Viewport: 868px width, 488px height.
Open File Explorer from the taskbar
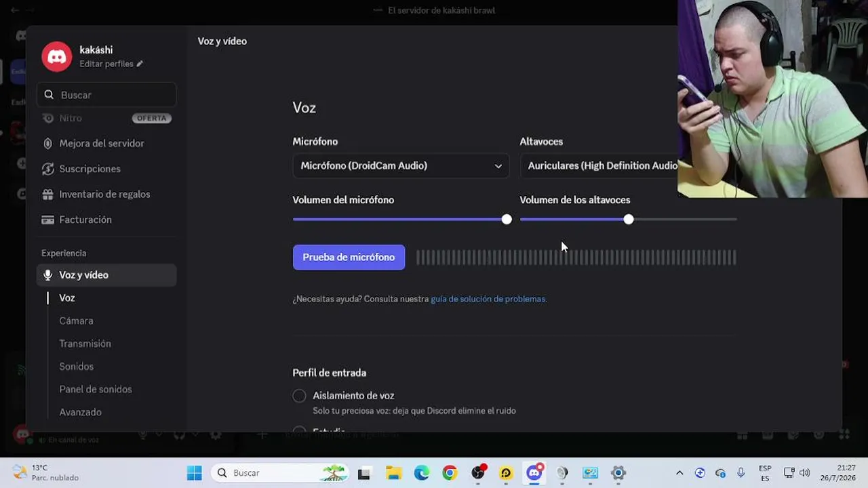393,473
